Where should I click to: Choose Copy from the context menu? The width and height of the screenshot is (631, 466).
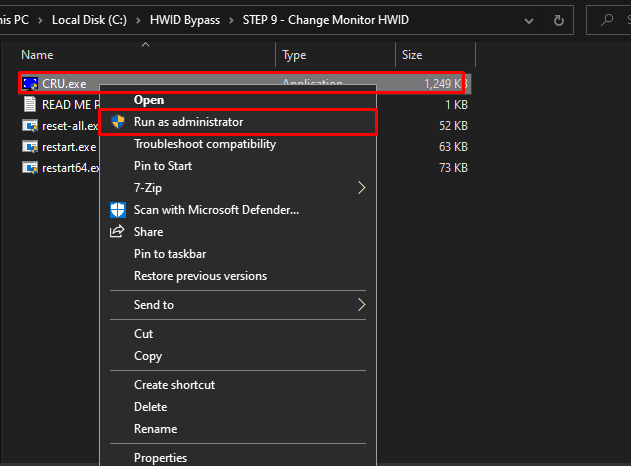[x=238, y=356]
